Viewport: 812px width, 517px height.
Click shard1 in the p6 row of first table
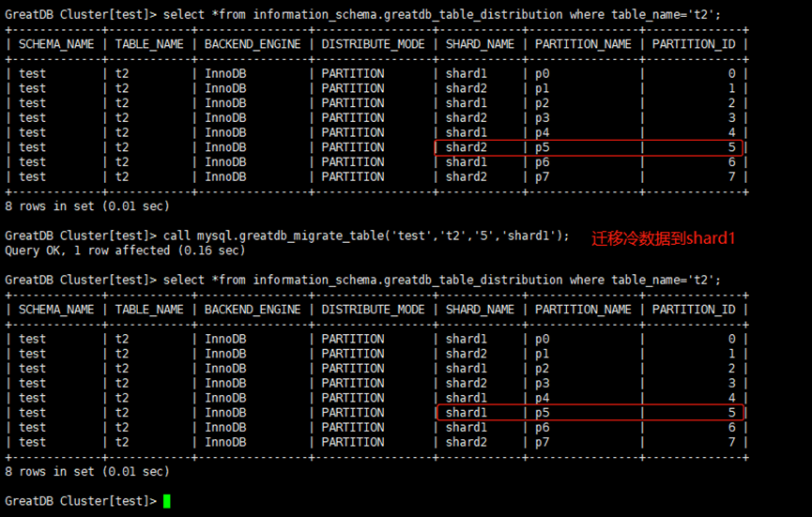click(x=466, y=162)
